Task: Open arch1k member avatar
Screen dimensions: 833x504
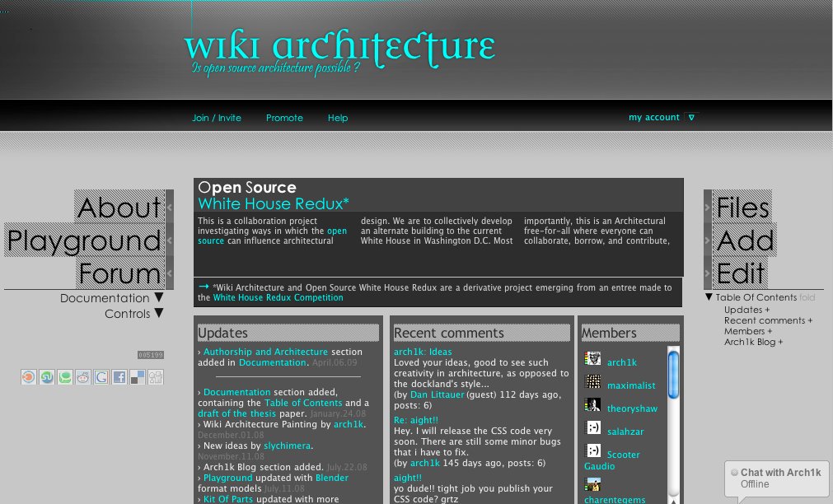Action: coord(592,359)
